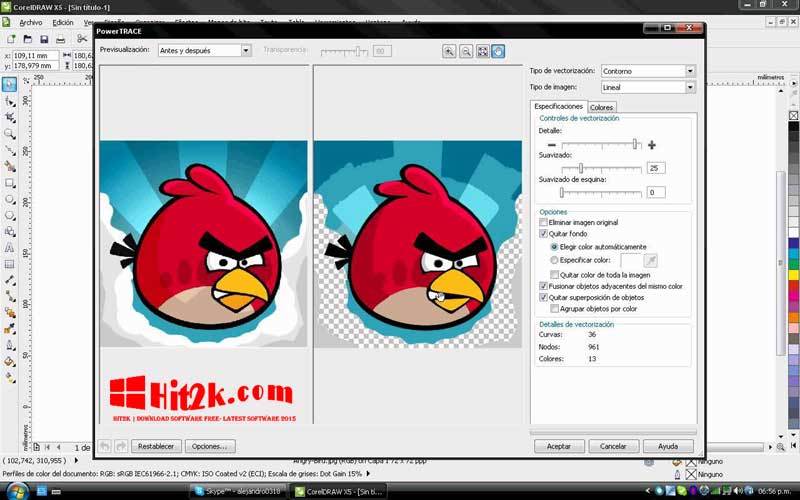This screenshot has height=500, width=800.
Task: Click the PowerTRACE zoom in magnifier
Action: pos(449,51)
